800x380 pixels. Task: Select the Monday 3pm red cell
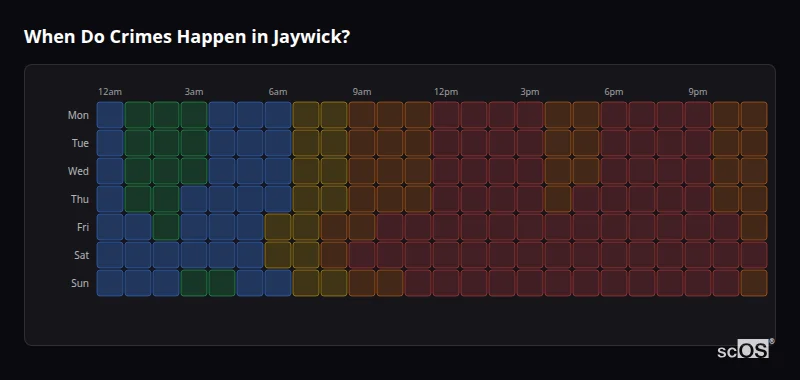tap(530, 115)
